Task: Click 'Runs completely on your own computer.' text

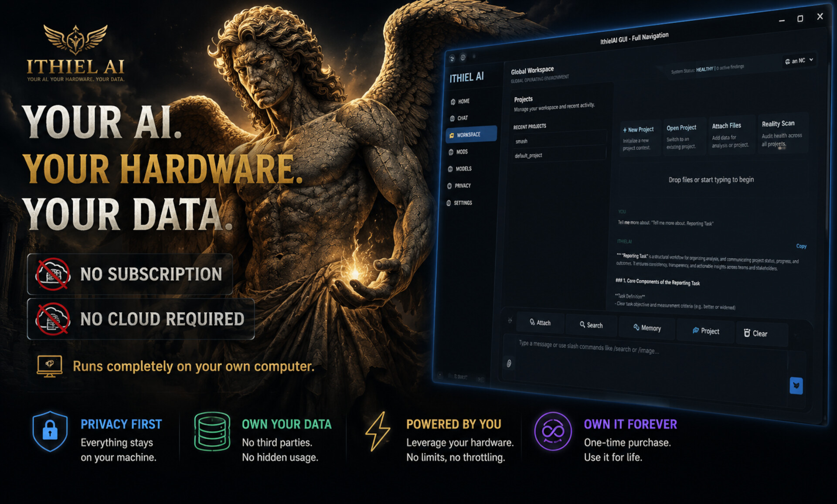Action: [194, 366]
